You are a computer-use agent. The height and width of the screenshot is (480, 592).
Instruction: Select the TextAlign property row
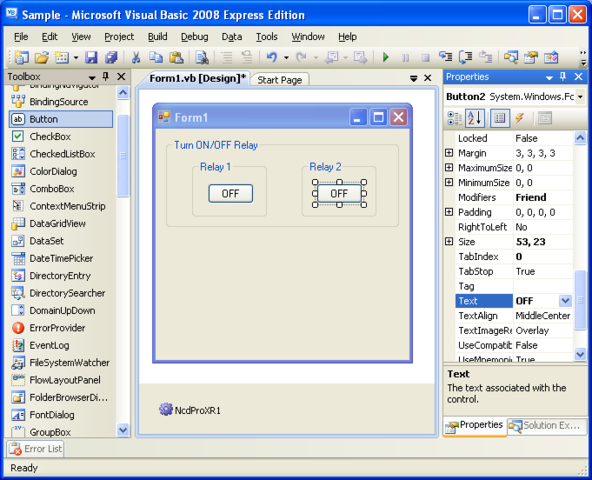(513, 316)
